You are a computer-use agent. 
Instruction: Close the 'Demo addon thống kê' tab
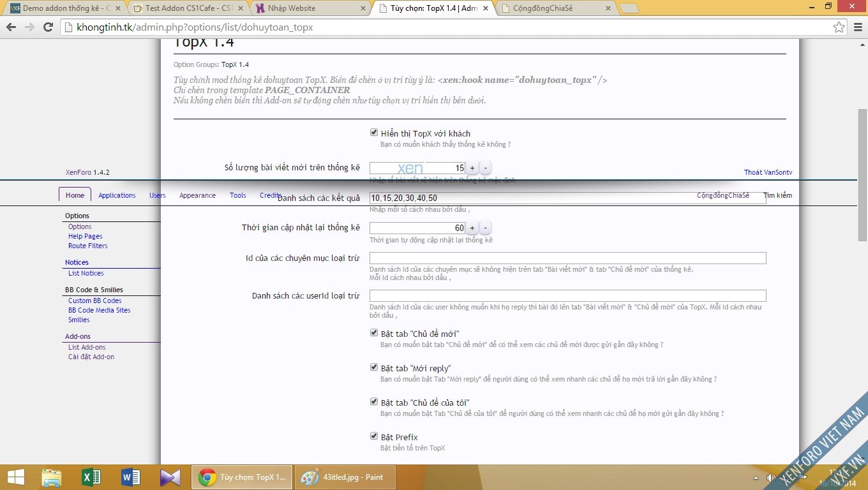pyautogui.click(x=118, y=8)
